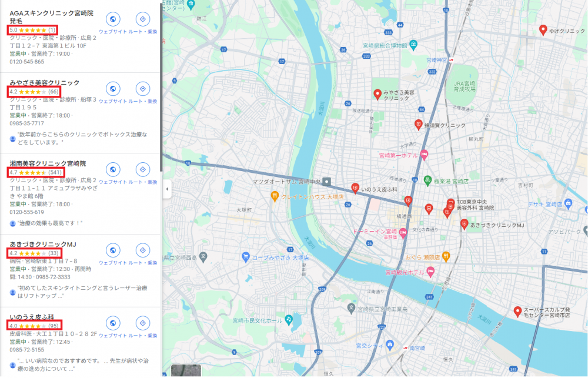
Task: Click the ドーミーイン宮崎 hotel pin
Action: point(403,232)
